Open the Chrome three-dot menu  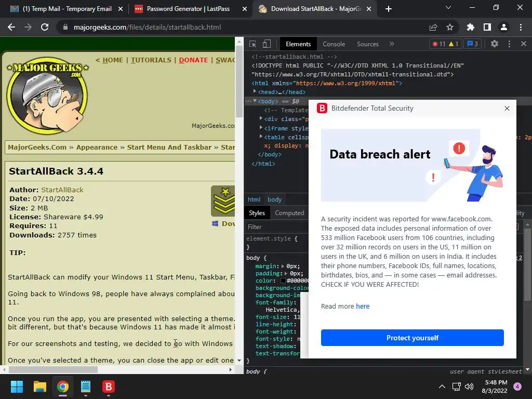click(x=521, y=27)
